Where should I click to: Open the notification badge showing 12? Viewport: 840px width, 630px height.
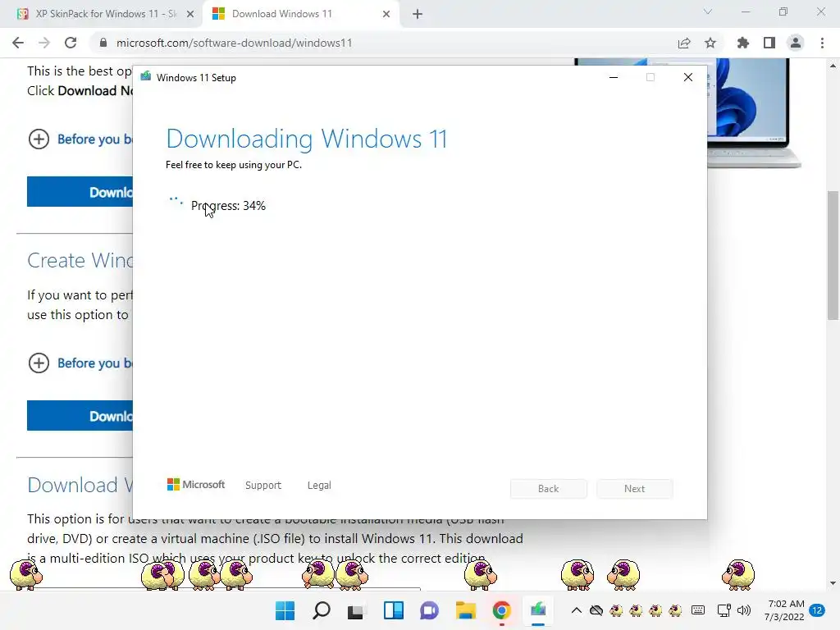[817, 610]
